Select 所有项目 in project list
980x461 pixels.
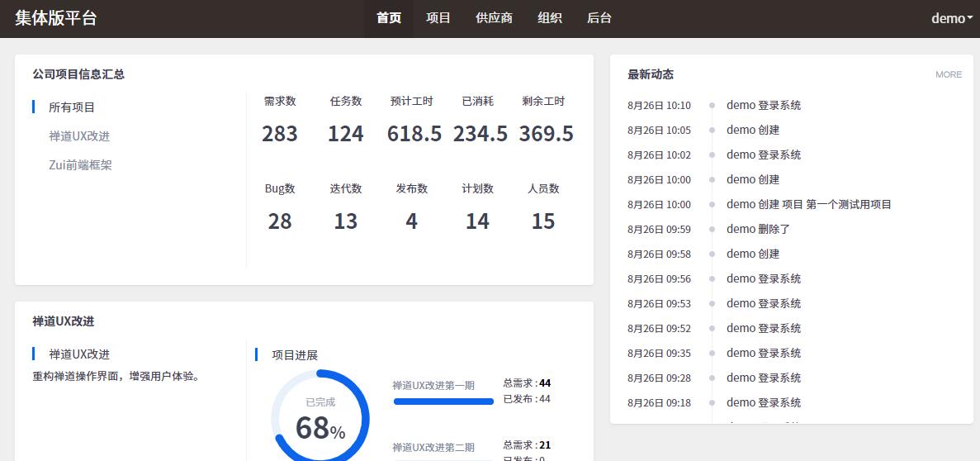(x=72, y=107)
